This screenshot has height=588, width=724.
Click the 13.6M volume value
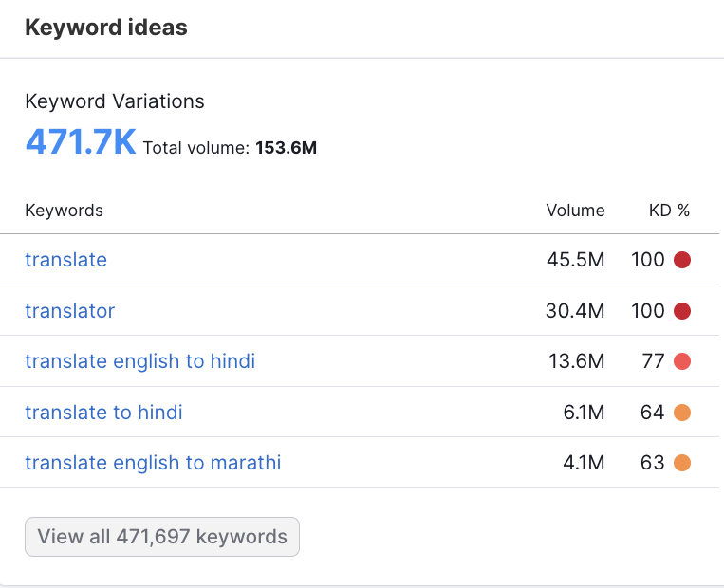pyautogui.click(x=575, y=361)
